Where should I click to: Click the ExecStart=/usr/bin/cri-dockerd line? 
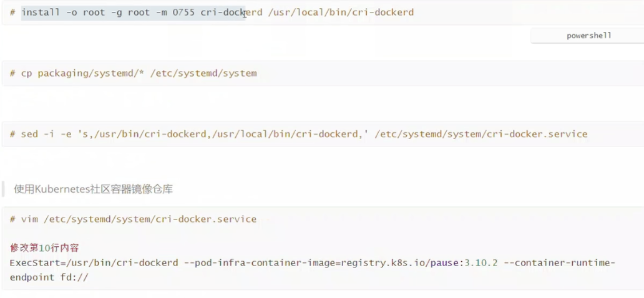313,262
